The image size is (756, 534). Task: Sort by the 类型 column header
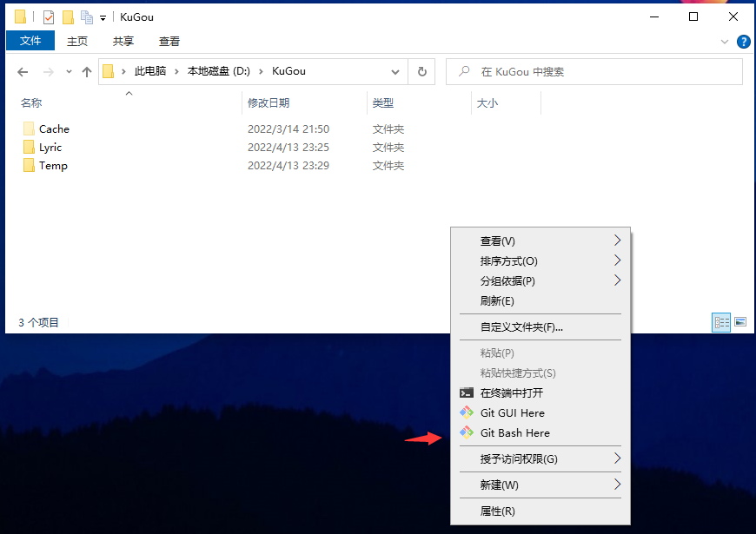[x=383, y=102]
